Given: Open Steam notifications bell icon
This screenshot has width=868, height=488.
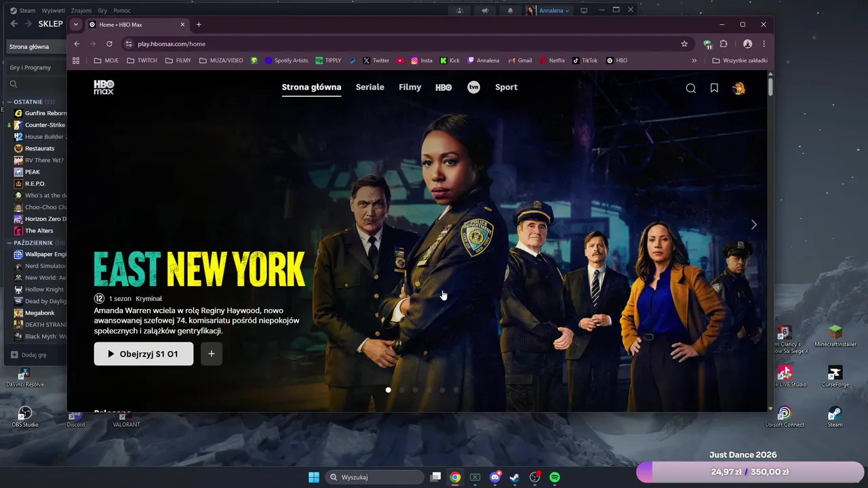Looking at the screenshot, I should (x=510, y=10).
